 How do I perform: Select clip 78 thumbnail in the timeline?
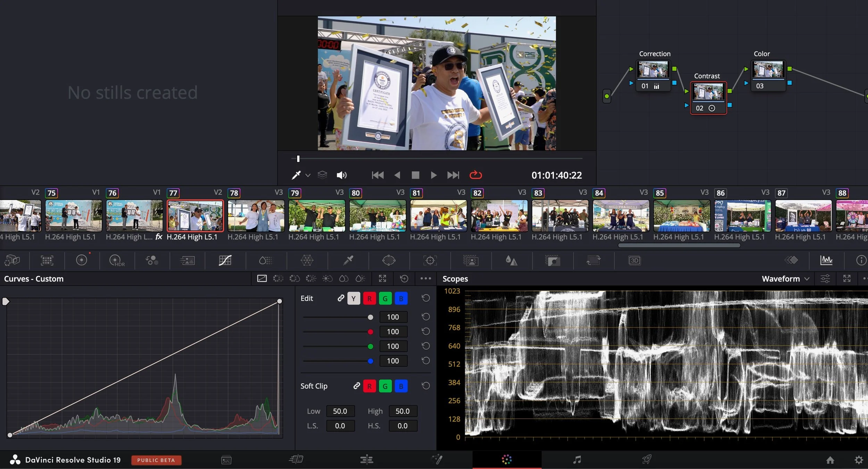256,216
